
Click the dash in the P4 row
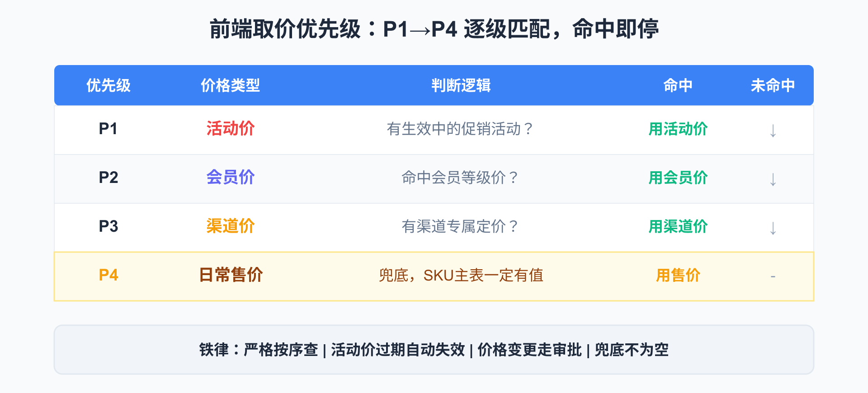click(x=773, y=276)
